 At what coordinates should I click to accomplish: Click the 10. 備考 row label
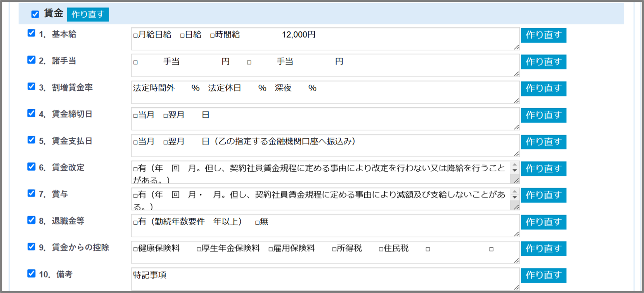click(55, 274)
